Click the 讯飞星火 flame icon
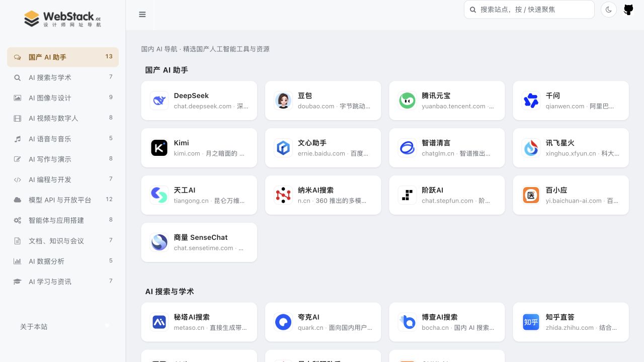Image resolution: width=644 pixels, height=362 pixels. (531, 148)
